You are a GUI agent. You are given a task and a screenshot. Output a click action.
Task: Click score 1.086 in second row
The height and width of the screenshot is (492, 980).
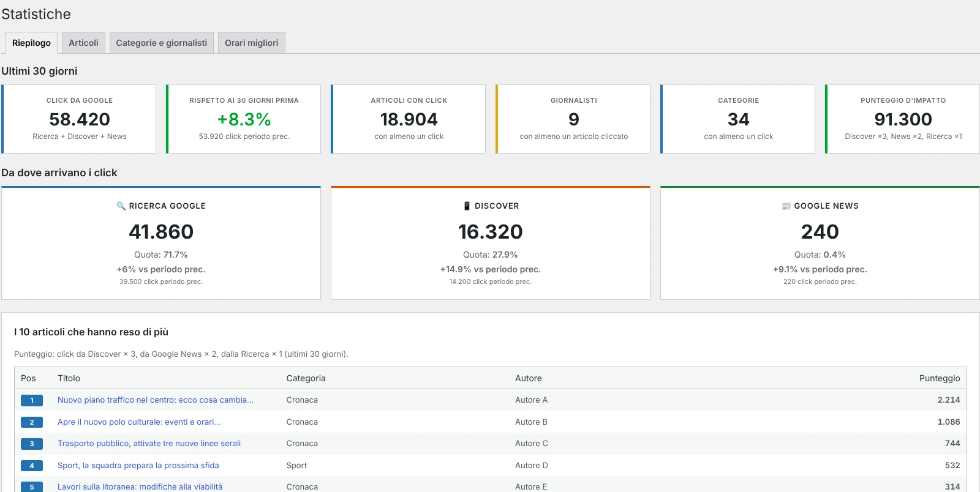click(949, 422)
